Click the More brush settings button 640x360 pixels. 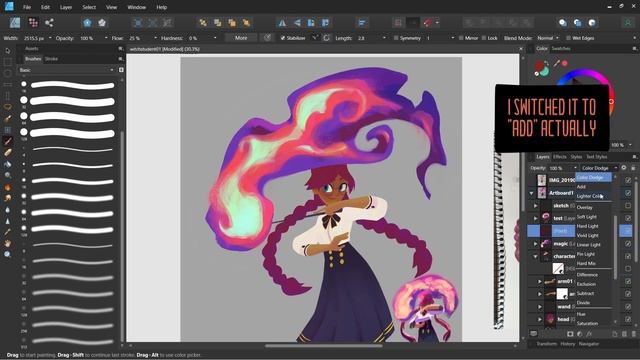[x=241, y=38]
